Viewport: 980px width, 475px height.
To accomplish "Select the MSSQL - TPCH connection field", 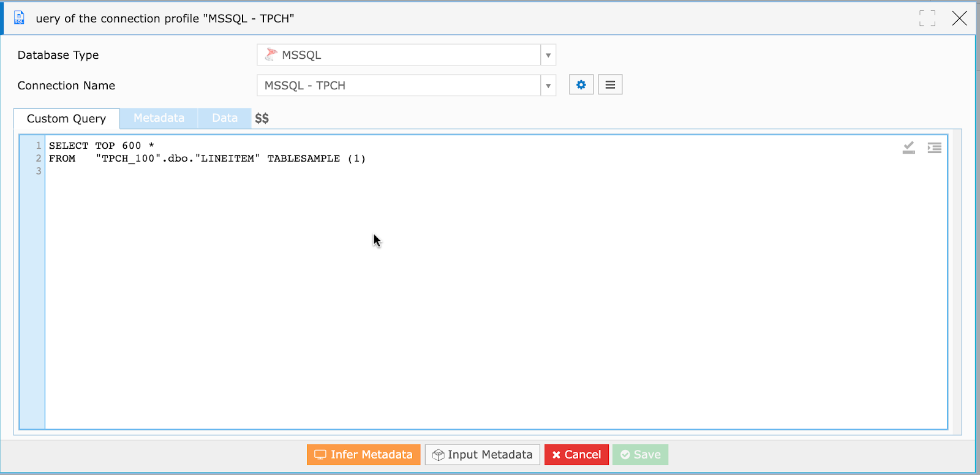I will 399,86.
